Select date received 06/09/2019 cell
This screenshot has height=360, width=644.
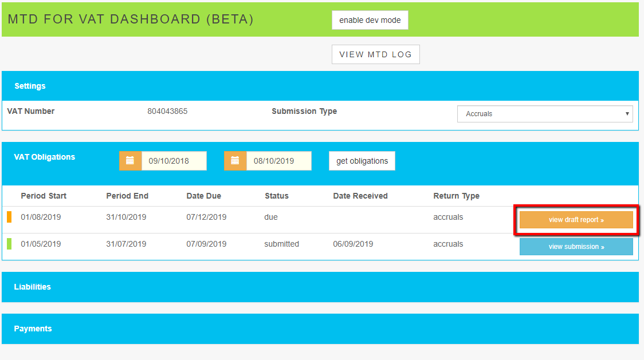[353, 244]
